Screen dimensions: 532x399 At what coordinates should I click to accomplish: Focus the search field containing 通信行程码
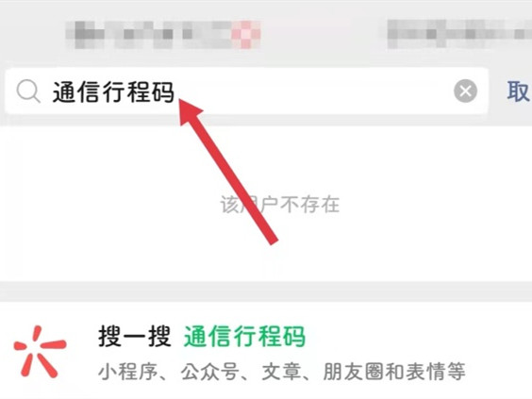(246, 91)
